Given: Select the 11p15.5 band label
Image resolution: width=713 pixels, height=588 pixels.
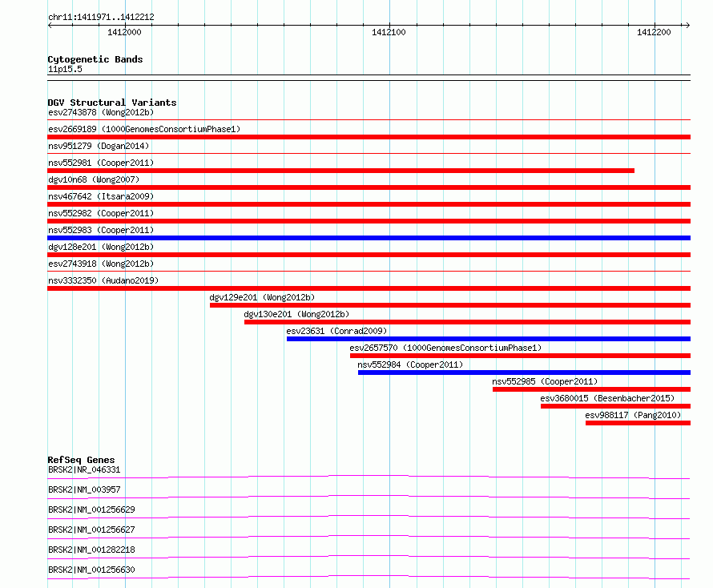Looking at the screenshot, I should pos(65,69).
